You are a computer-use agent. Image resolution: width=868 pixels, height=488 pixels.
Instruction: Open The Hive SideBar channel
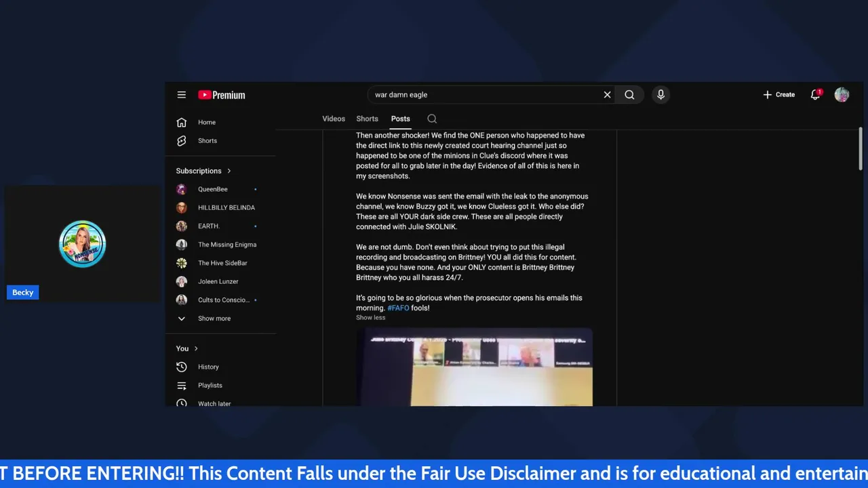[x=221, y=263]
